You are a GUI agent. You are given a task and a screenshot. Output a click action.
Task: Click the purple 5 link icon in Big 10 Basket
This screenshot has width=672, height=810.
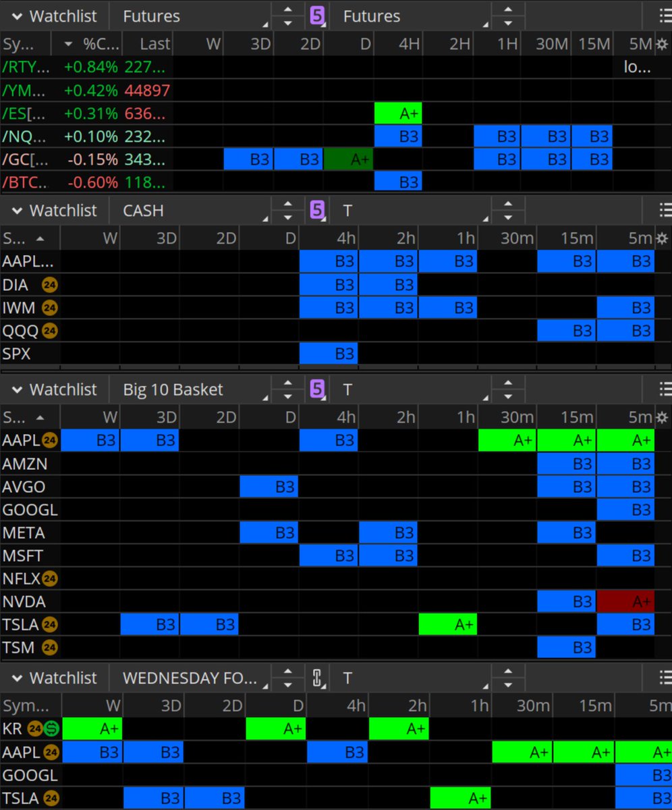(317, 389)
